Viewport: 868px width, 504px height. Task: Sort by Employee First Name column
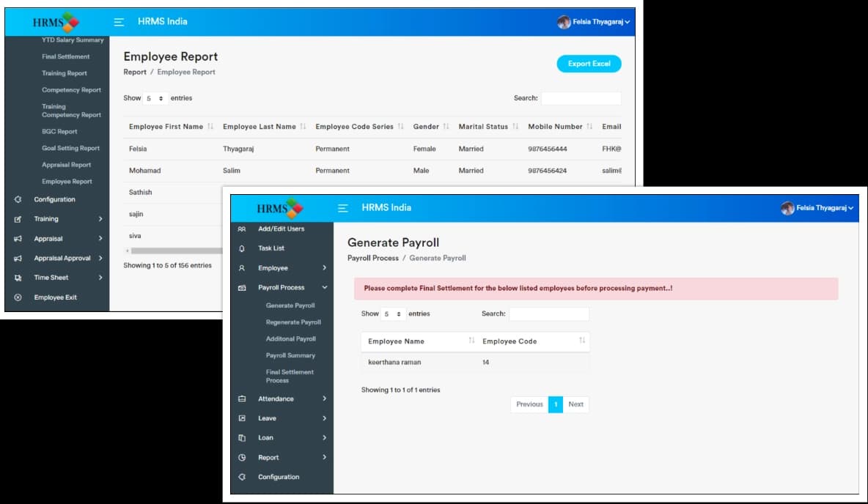pyautogui.click(x=210, y=127)
